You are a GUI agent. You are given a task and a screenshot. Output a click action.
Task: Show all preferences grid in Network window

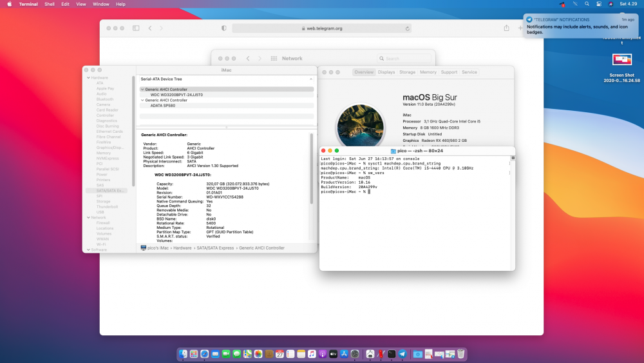pos(274,59)
